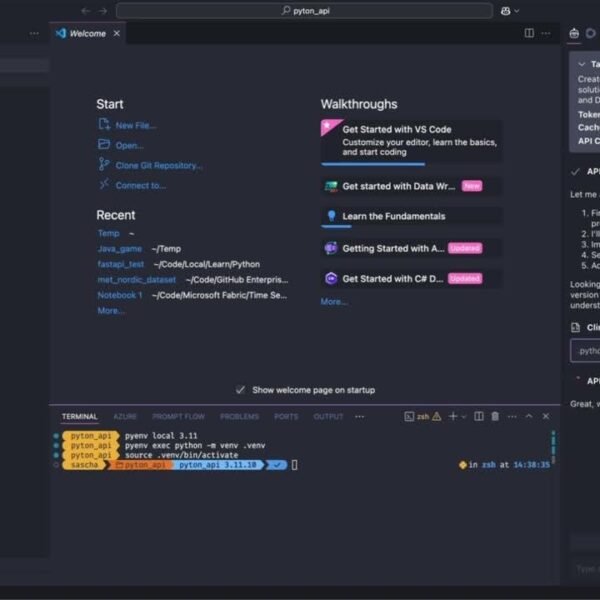Open sidebar more actions ellipsis
Viewport: 600px width, 600px height.
[34, 34]
